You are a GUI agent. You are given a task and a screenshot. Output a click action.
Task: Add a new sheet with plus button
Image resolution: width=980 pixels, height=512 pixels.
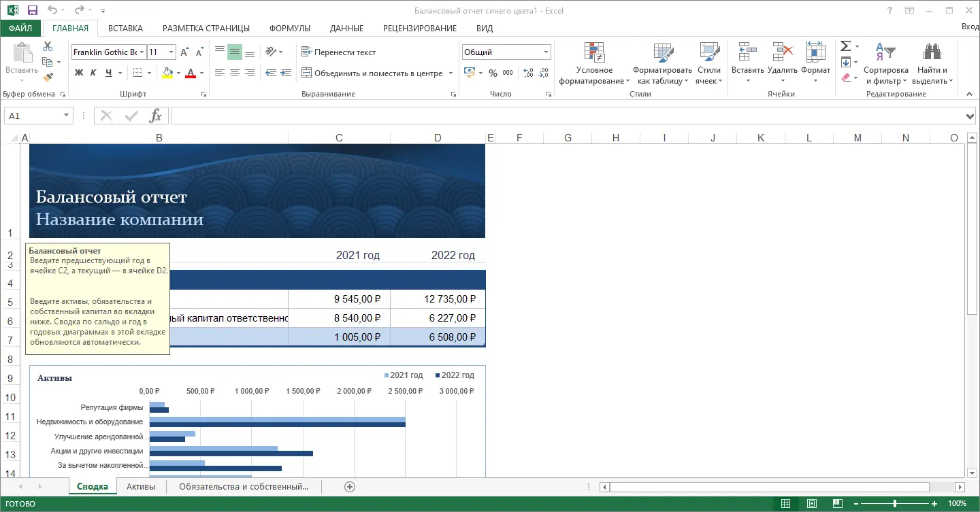(x=350, y=487)
